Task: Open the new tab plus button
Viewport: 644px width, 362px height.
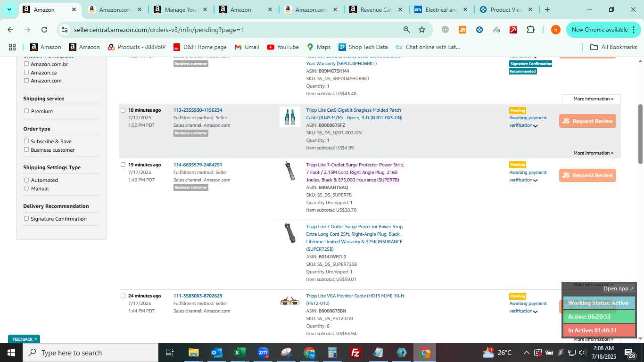Action: (x=547, y=9)
